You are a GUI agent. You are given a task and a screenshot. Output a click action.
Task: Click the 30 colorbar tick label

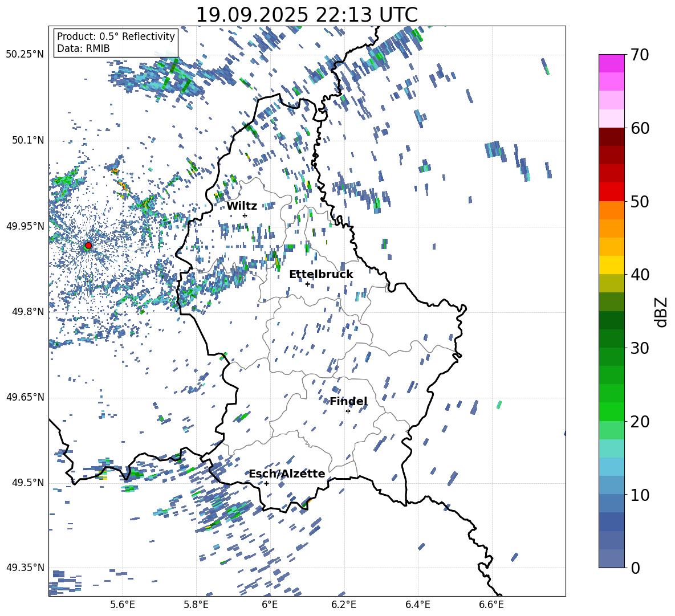[640, 348]
